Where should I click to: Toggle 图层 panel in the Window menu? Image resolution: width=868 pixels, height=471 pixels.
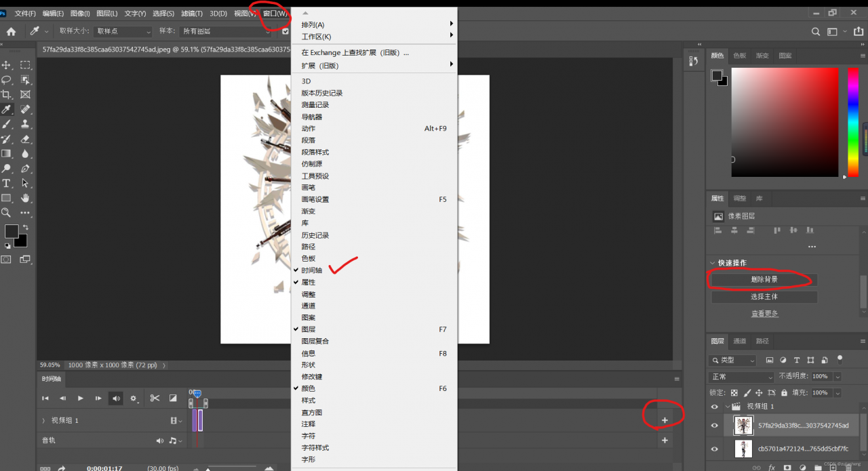[374, 329]
